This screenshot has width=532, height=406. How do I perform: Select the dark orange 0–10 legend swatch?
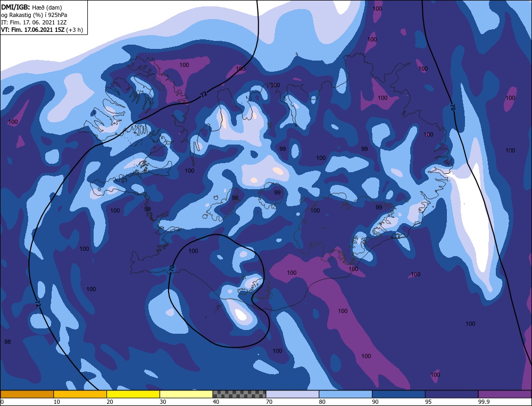[27, 394]
